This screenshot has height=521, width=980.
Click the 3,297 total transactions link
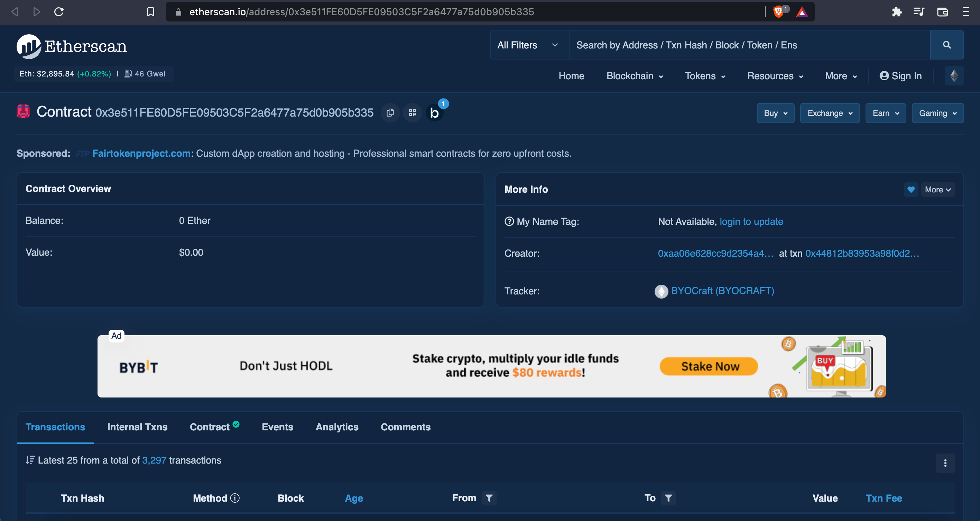click(154, 460)
